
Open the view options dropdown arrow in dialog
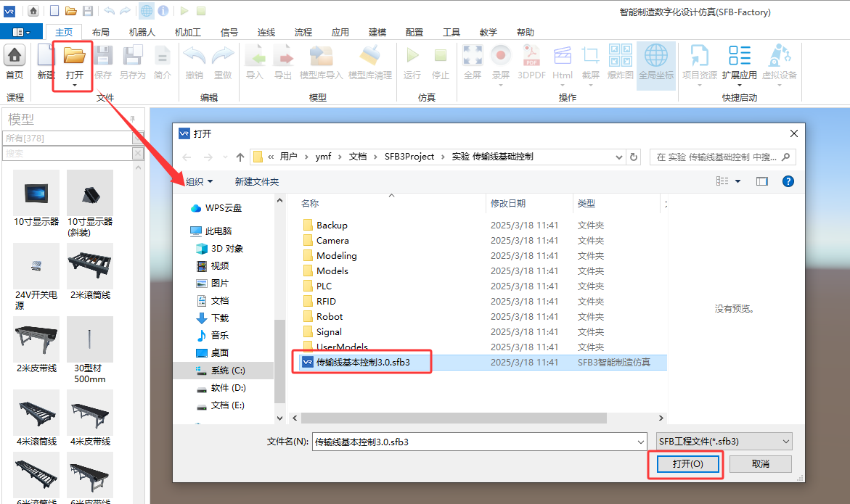tap(737, 181)
